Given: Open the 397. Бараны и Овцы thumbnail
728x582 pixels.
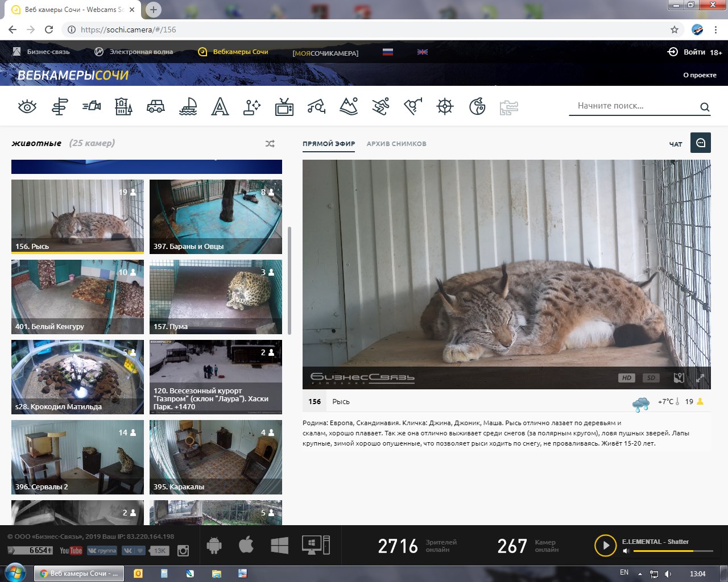Looking at the screenshot, I should 216,217.
